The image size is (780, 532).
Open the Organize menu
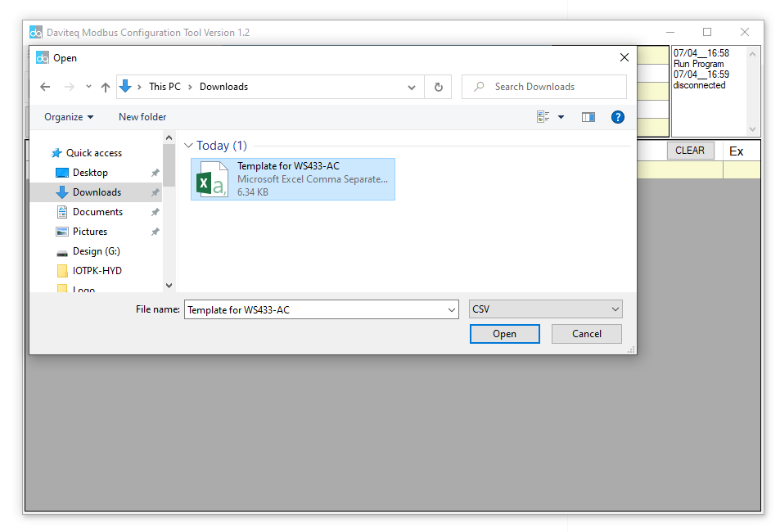tap(69, 117)
